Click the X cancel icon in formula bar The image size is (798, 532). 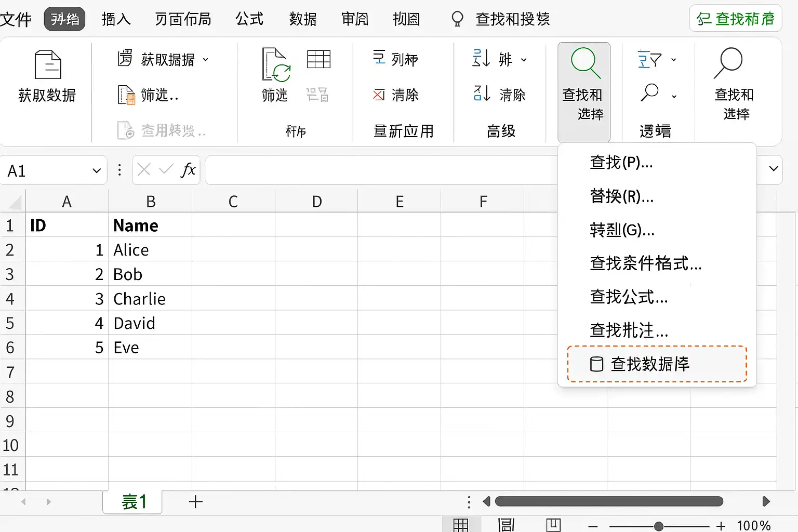tap(144, 169)
